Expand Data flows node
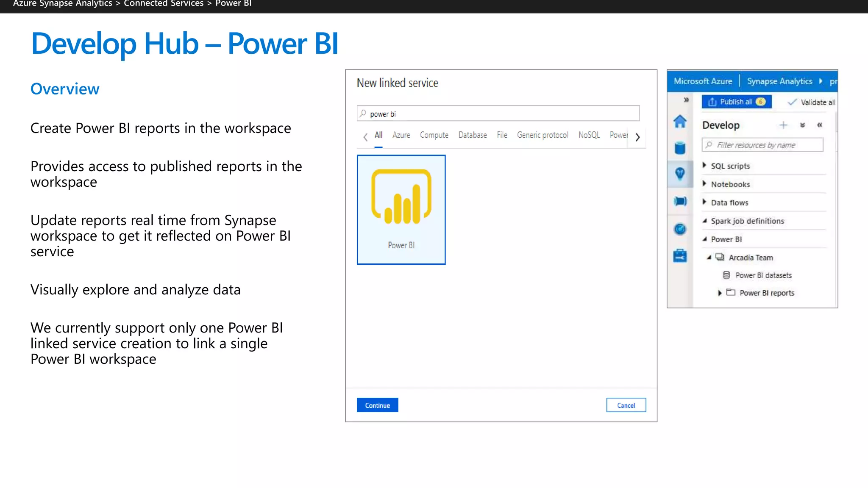The width and height of the screenshot is (868, 488). [x=704, y=202]
